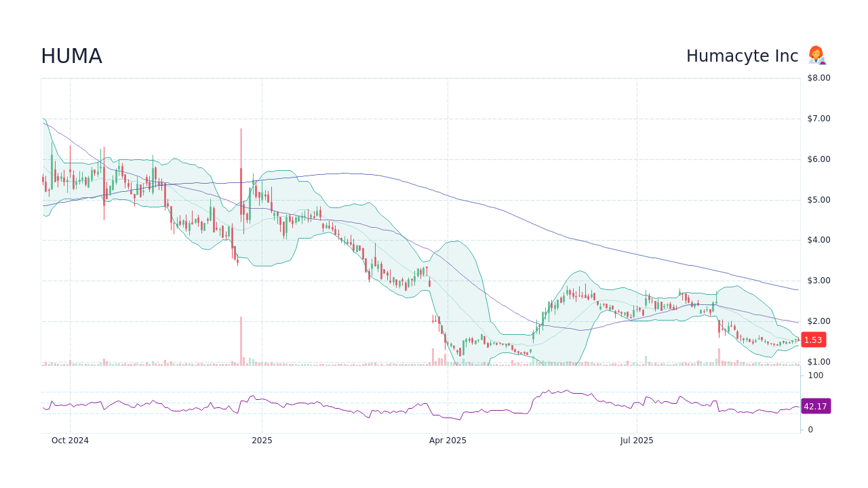868x488 pixels.
Task: Click the $5.00 gridline label
Action: [817, 199]
